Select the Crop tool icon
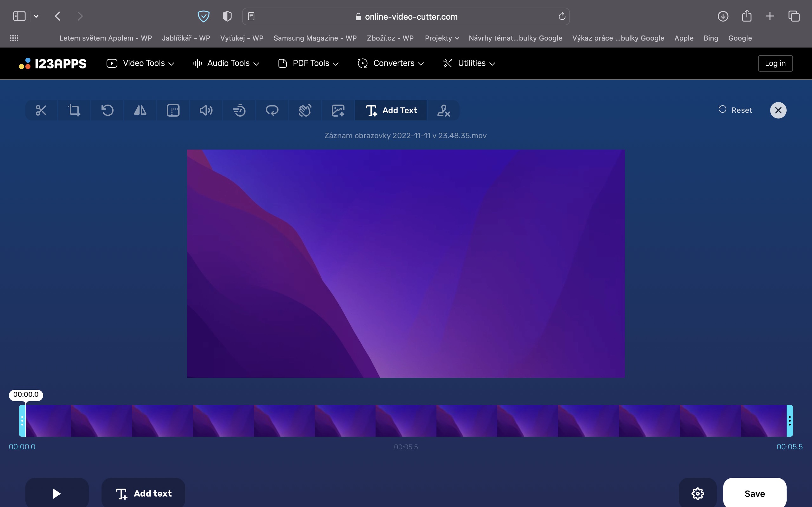The width and height of the screenshot is (812, 507). pos(74,110)
